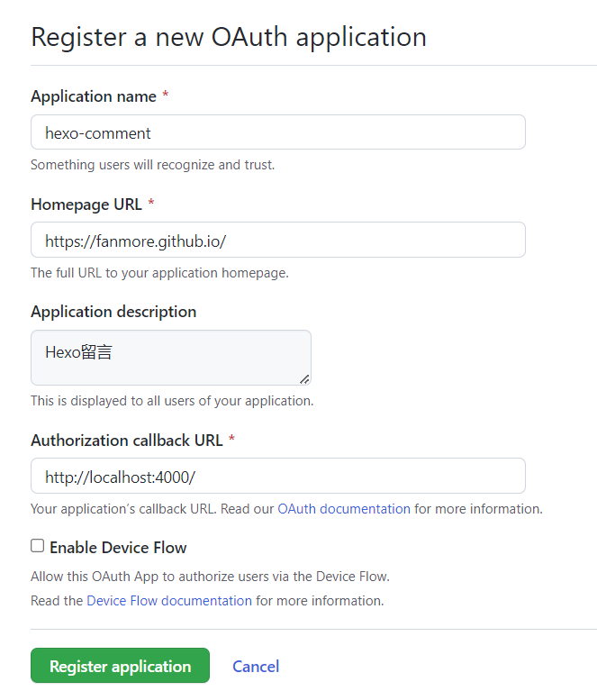Click the 'Register a new OAuth application' heading
The height and width of the screenshot is (700, 597).
tap(229, 37)
